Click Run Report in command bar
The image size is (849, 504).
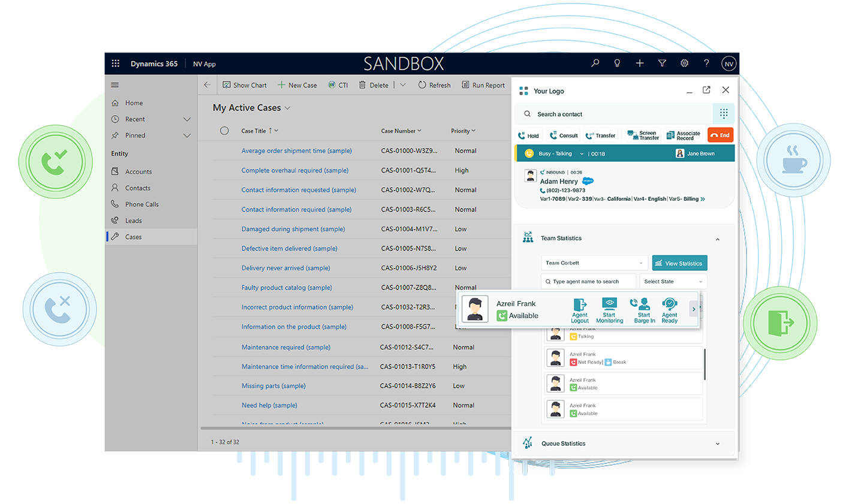tap(483, 85)
